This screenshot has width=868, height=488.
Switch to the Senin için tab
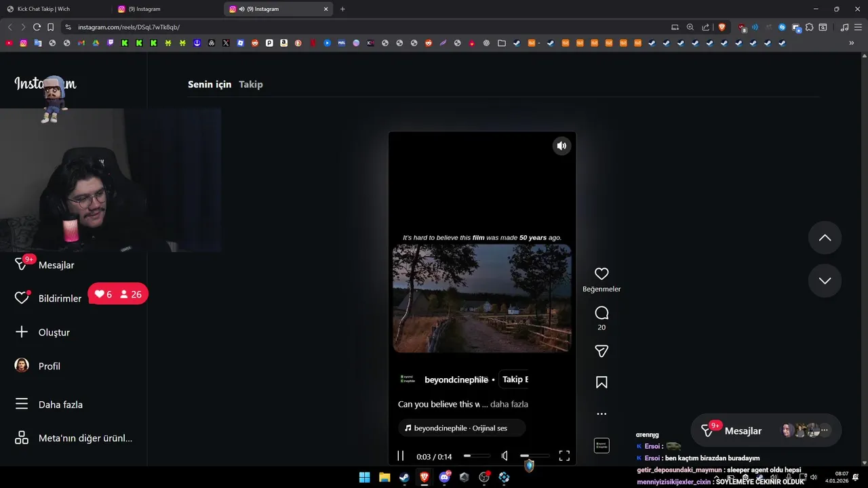click(x=210, y=84)
